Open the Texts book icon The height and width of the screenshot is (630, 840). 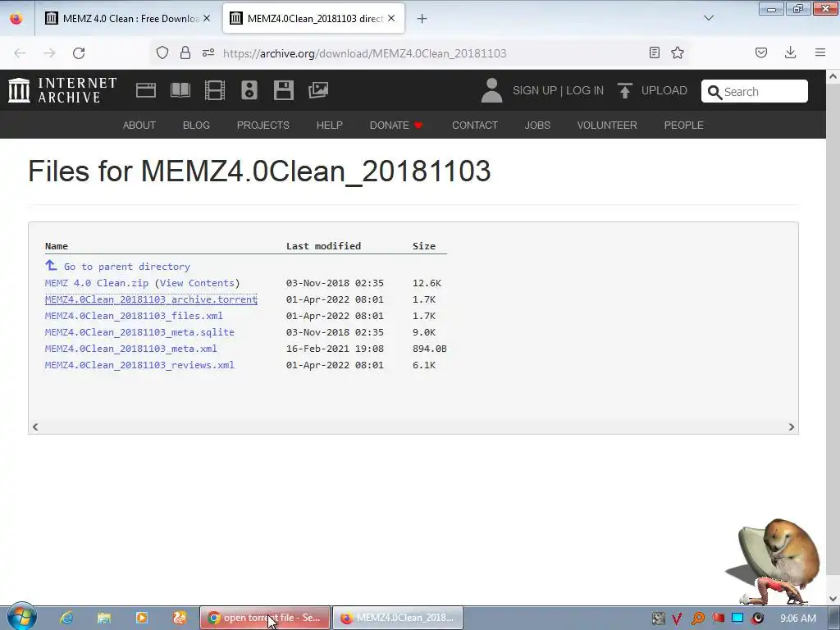180,90
